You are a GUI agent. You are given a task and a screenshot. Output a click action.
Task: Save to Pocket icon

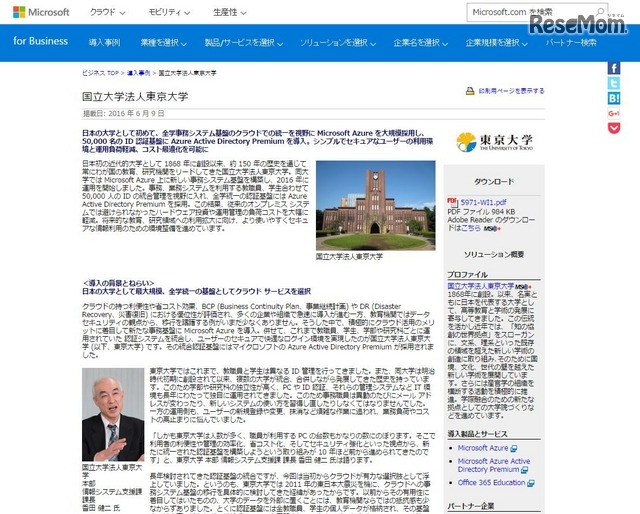point(614,128)
